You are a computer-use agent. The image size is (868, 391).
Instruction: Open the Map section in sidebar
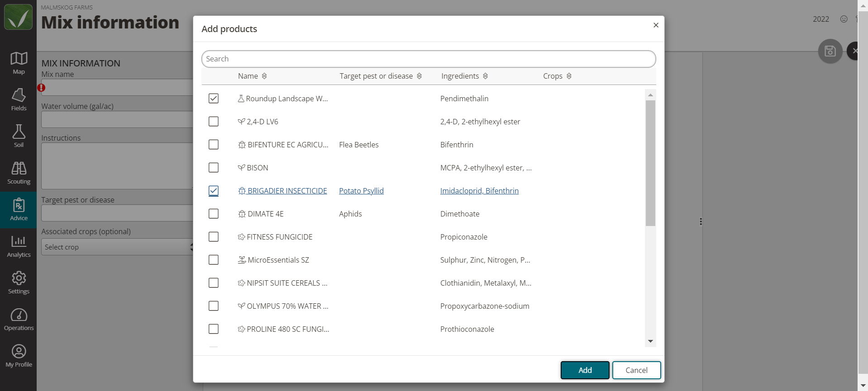pyautogui.click(x=19, y=63)
